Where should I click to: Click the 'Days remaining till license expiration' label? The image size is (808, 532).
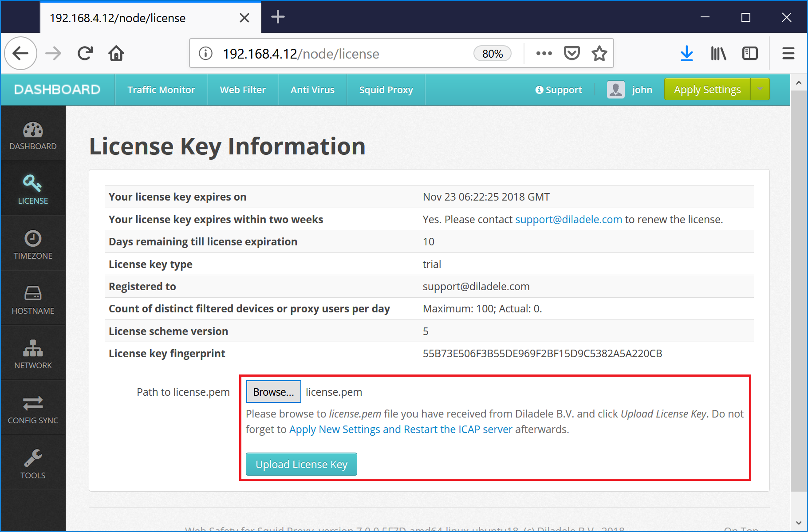(x=203, y=241)
